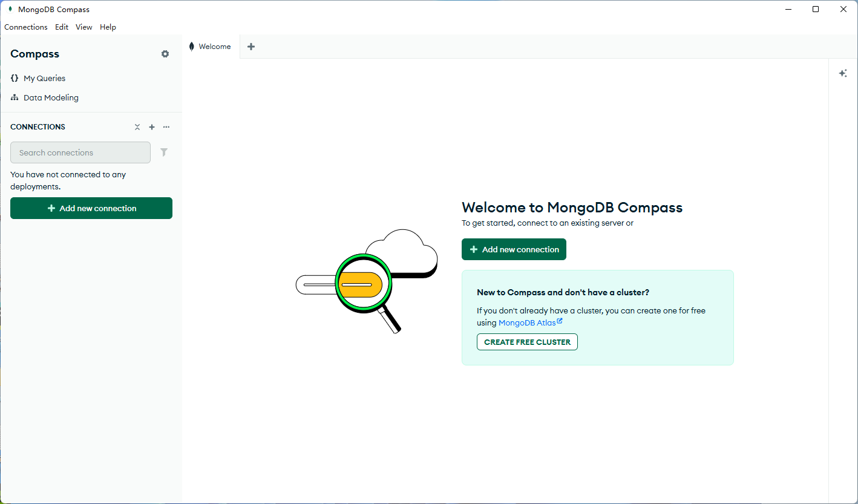858x504 pixels.
Task: Open the View menu
Action: pyautogui.click(x=84, y=27)
